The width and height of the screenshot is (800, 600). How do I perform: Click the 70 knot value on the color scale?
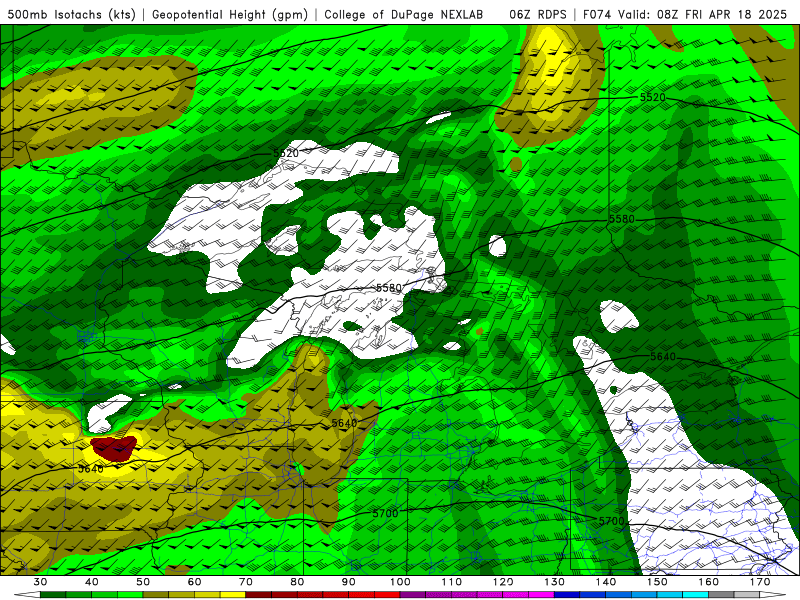click(246, 582)
